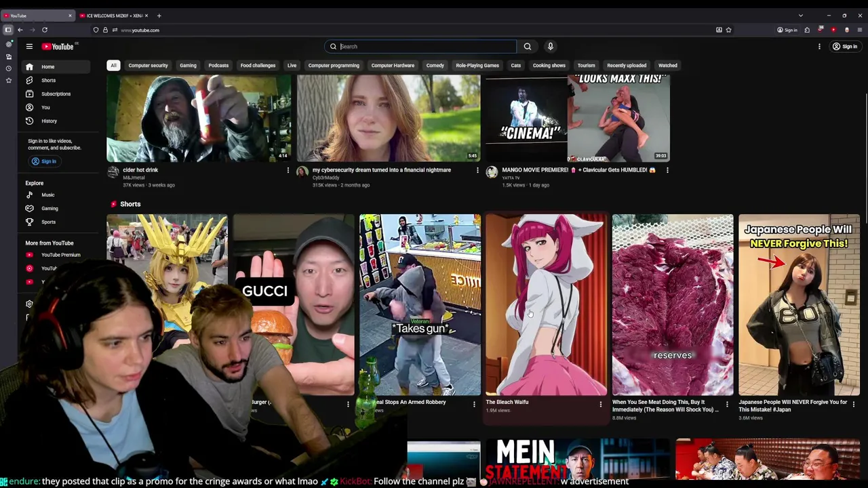The image size is (868, 488).
Task: Open video title 'cider hot drink'
Action: pyautogui.click(x=140, y=170)
